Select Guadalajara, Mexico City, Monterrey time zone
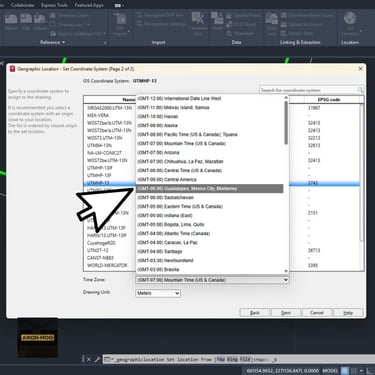The image size is (375, 375). (x=210, y=189)
